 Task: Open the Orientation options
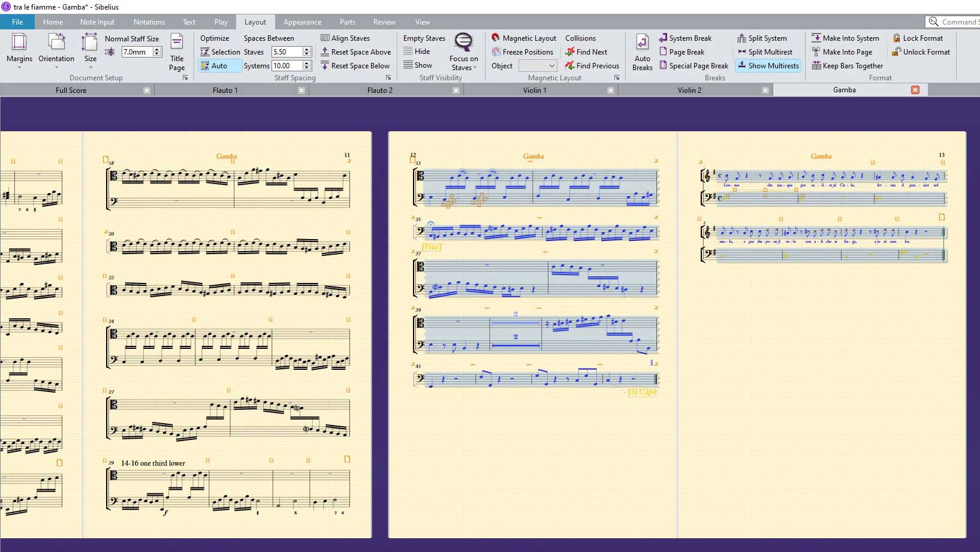[x=56, y=51]
